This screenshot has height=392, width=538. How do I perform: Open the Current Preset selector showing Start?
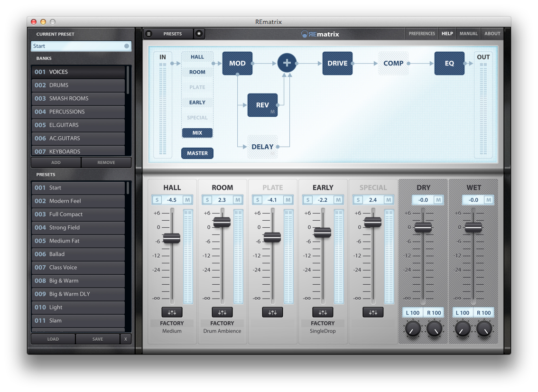point(81,46)
